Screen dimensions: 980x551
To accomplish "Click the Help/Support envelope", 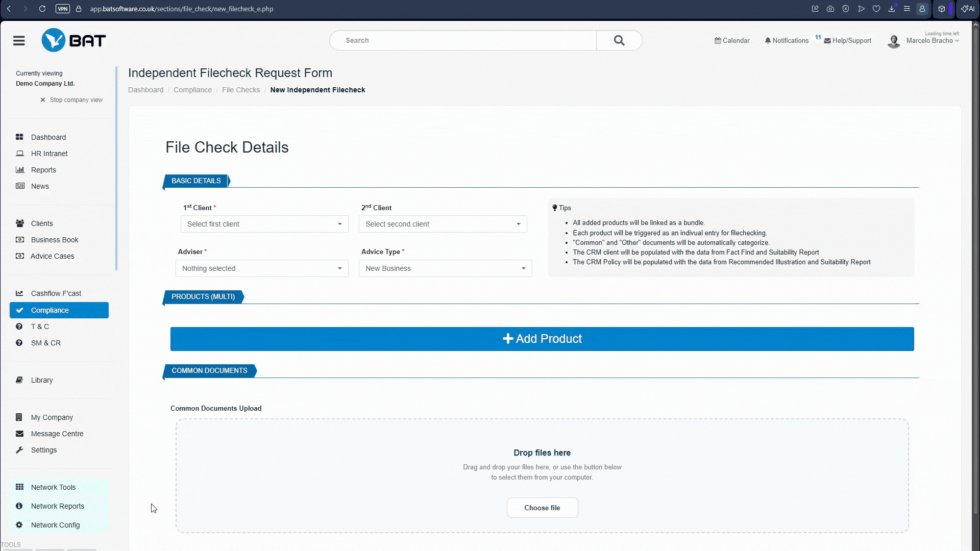I will click(827, 41).
